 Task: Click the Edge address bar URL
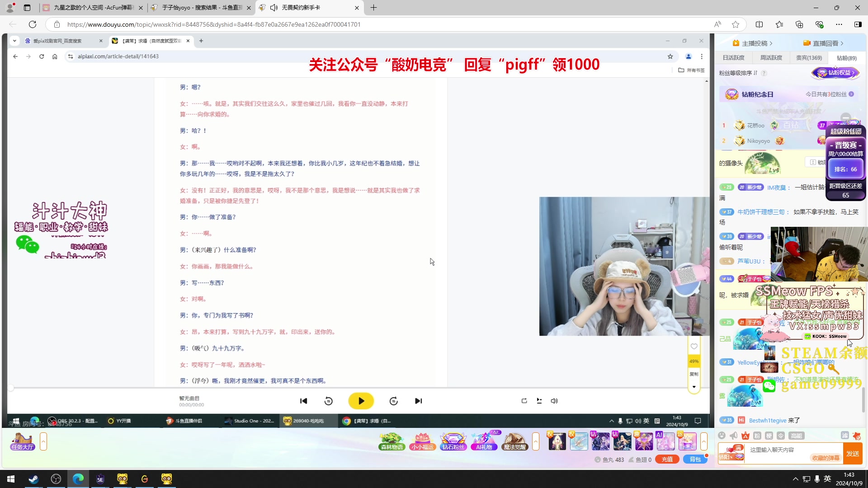pyautogui.click(x=214, y=24)
